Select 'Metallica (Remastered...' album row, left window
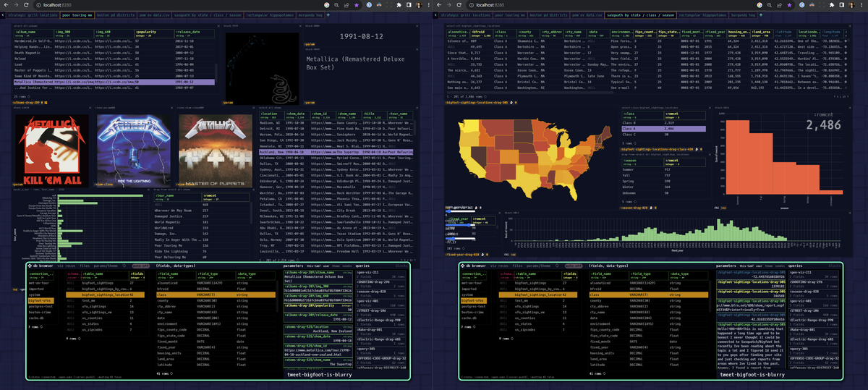868x390 pixels. [x=116, y=82]
